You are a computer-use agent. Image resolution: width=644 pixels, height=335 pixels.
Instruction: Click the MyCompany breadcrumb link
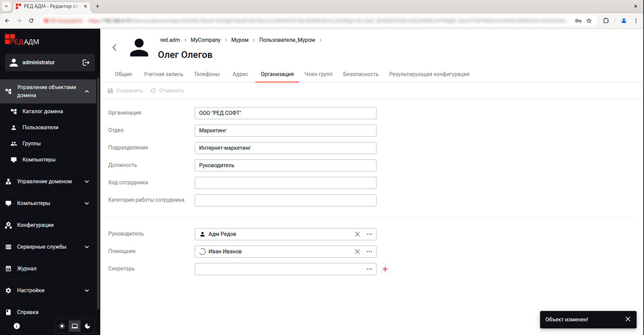pos(205,40)
